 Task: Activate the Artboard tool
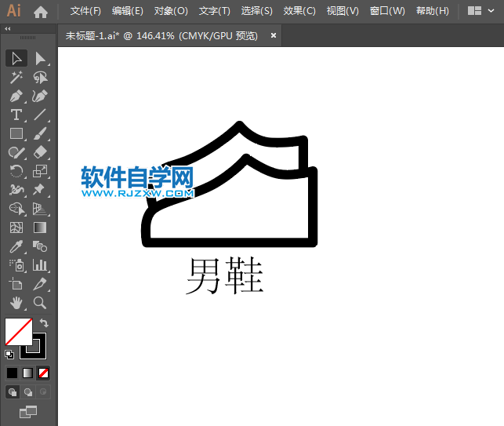coord(16,284)
